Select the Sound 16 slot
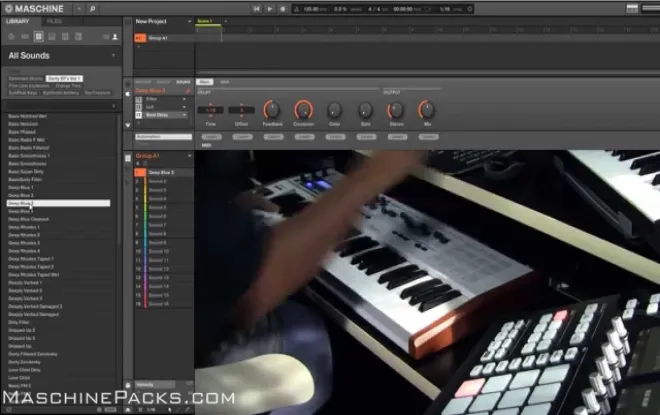 click(x=164, y=304)
